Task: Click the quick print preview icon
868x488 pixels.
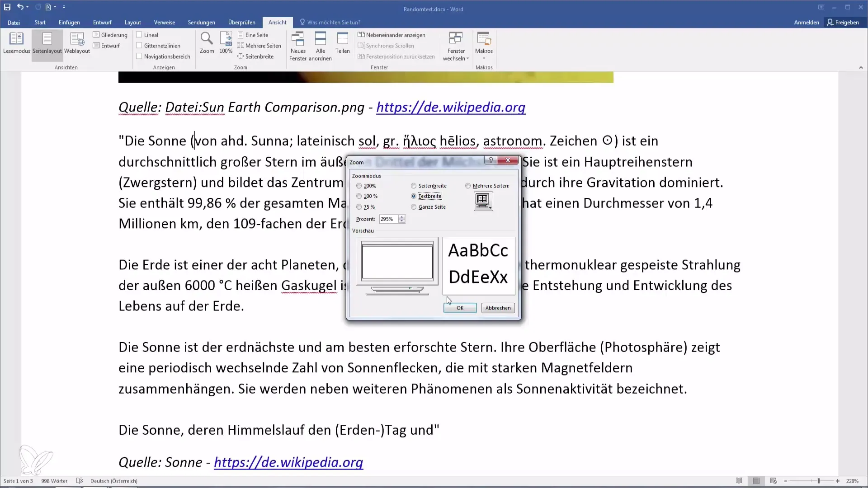Action: click(x=48, y=7)
